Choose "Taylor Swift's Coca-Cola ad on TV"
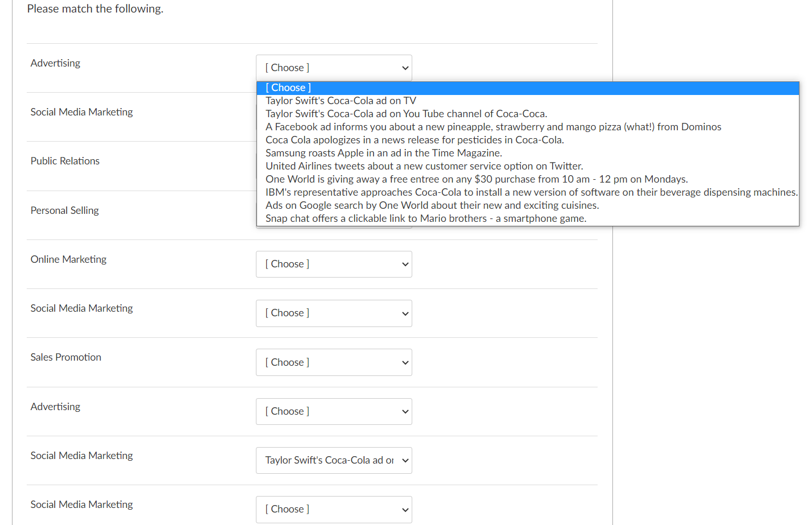Viewport: 812px width, 525px height. [528, 101]
